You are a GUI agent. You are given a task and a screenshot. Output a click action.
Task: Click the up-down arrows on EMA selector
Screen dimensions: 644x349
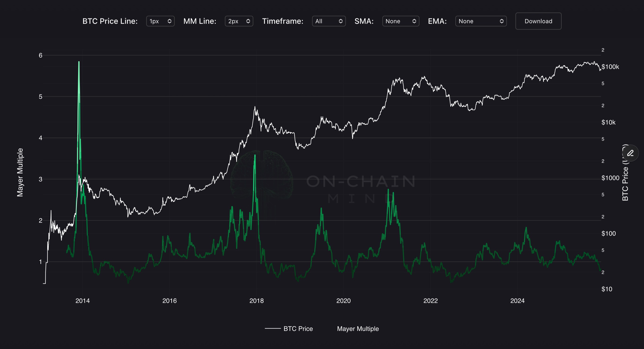pos(501,21)
